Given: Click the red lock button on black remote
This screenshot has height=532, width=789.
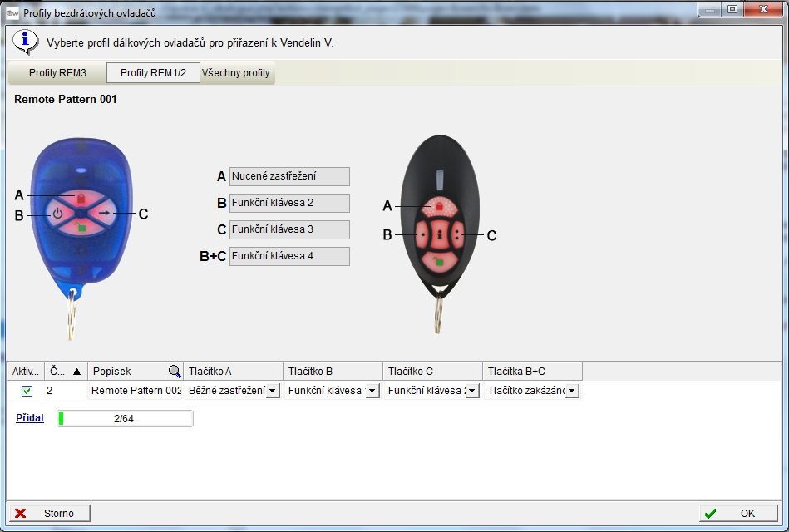Looking at the screenshot, I should [439, 206].
